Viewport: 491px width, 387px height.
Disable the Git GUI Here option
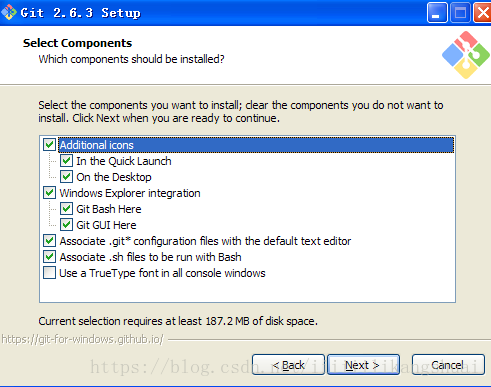[66, 225]
